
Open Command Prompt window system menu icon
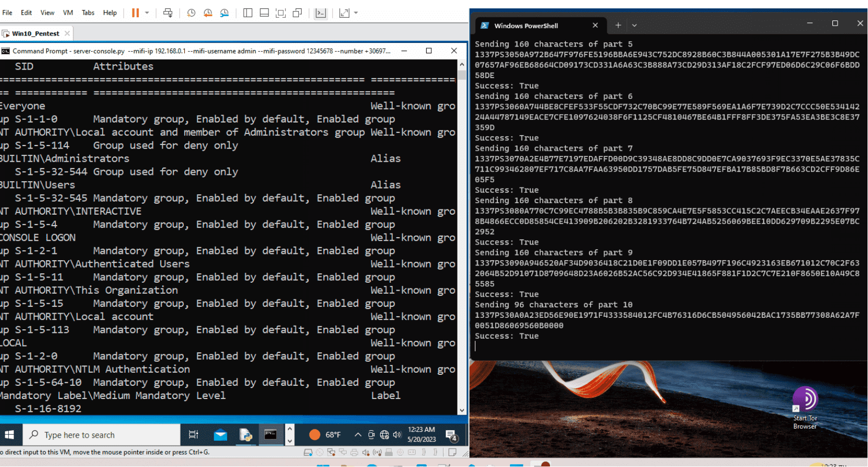click(6, 51)
